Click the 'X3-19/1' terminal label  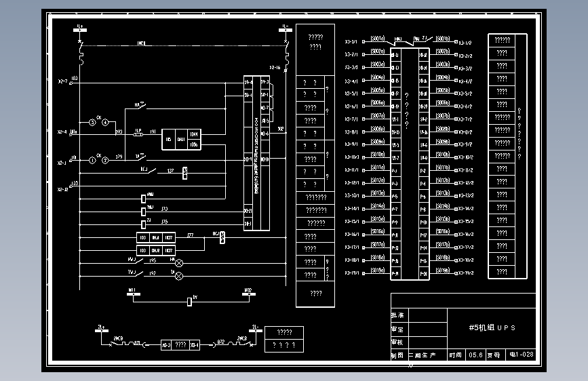(352, 273)
